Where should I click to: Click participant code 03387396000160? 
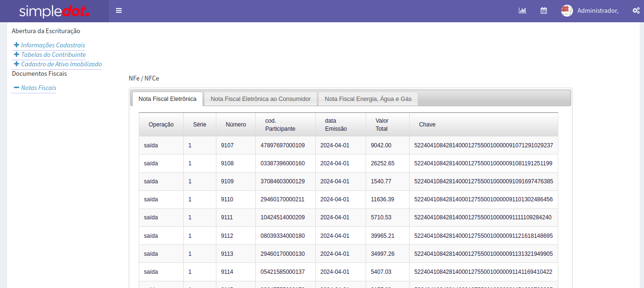[283, 163]
